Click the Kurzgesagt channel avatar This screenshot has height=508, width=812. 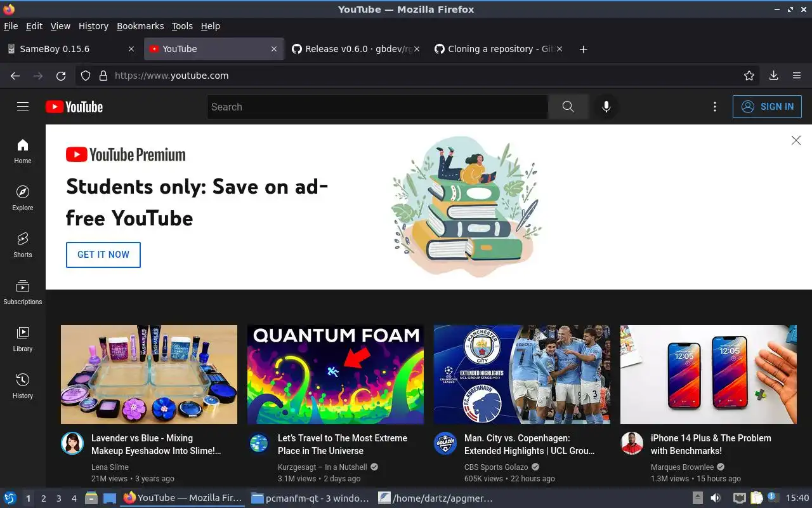click(259, 443)
